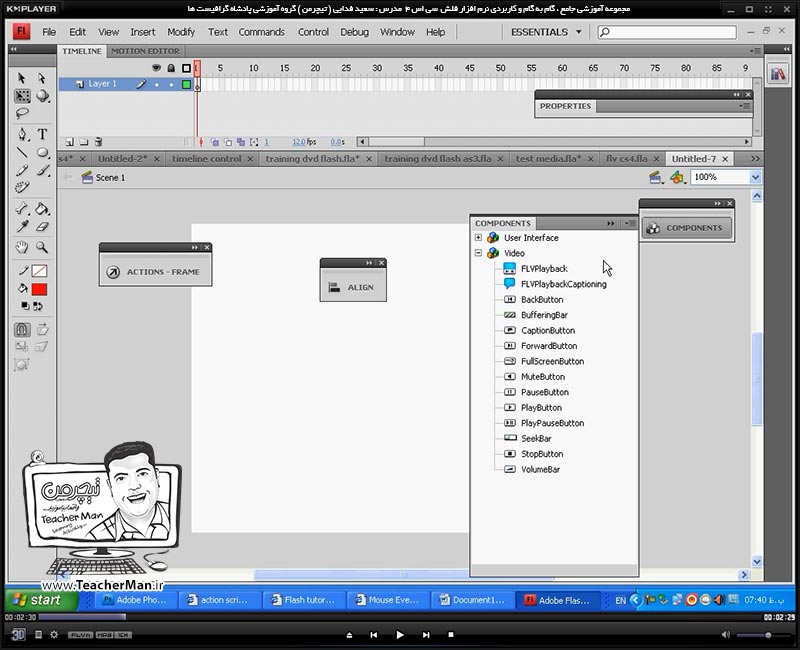Open the ESSENTIALS workspace dropdown
This screenshot has height=650, width=800.
coord(546,32)
